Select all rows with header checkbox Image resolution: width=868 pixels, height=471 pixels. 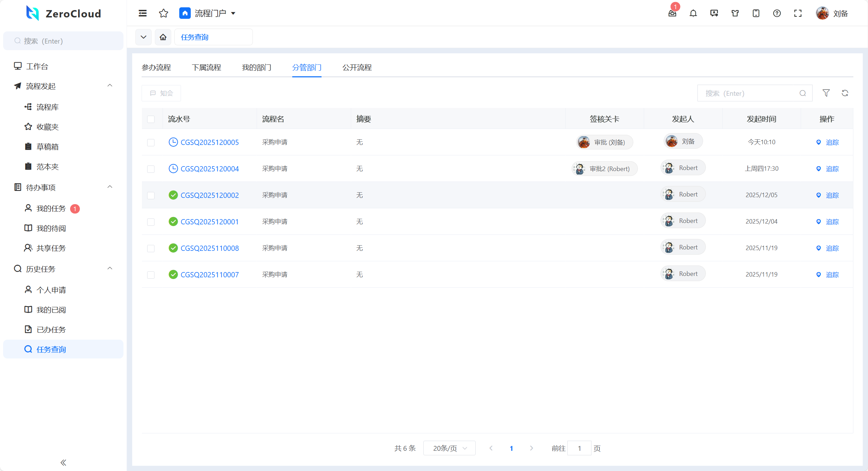[151, 119]
